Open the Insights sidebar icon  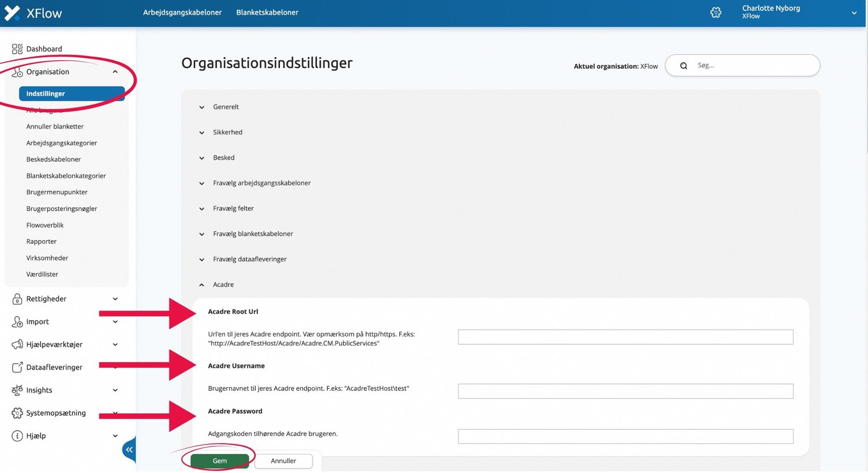tap(17, 390)
